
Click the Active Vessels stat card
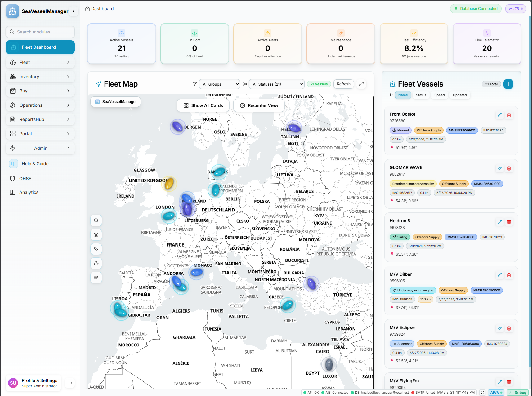[122, 44]
